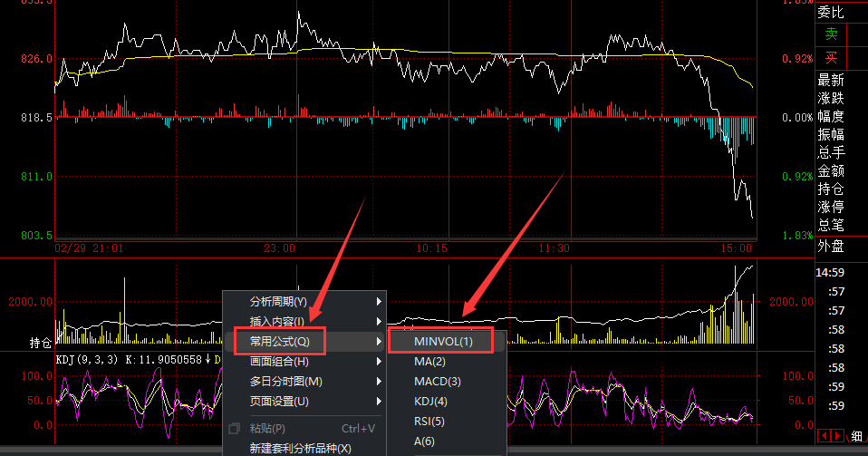This screenshot has height=456, width=868.
Task: Click the 826.0 price axis label
Action: point(36,58)
